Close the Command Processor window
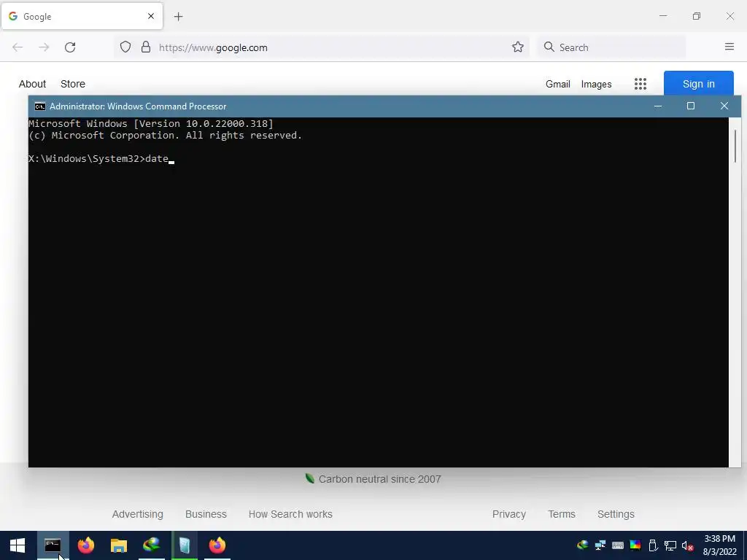The image size is (747, 560). 724,106
